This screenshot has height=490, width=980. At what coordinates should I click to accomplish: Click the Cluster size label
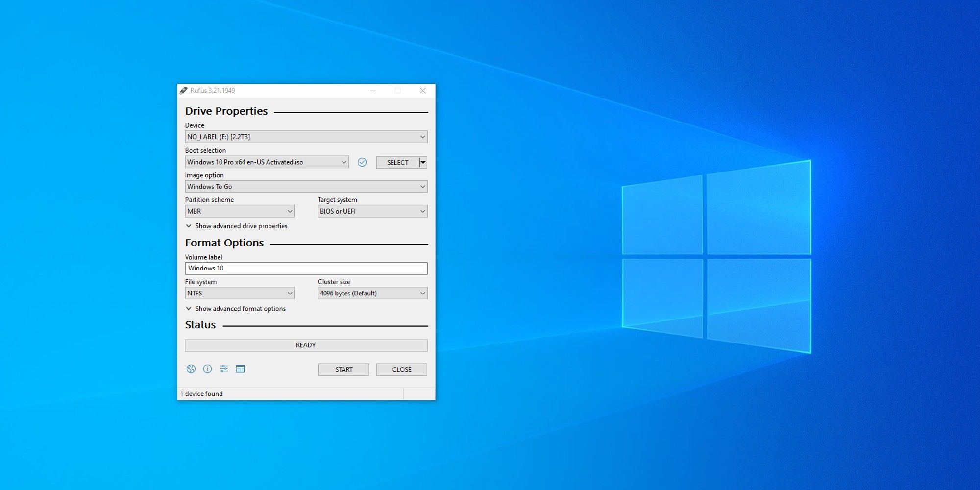coord(334,282)
